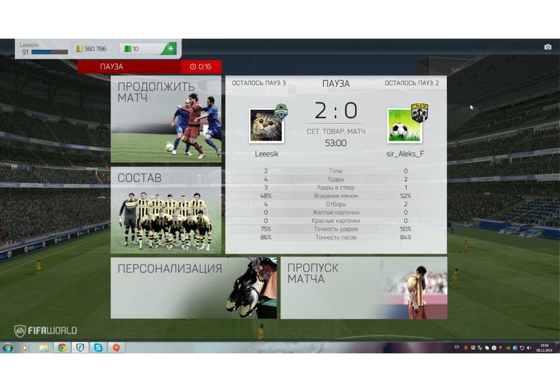Click the screenshot camera icon
Screen dimensions: 560x392
(x=548, y=47)
